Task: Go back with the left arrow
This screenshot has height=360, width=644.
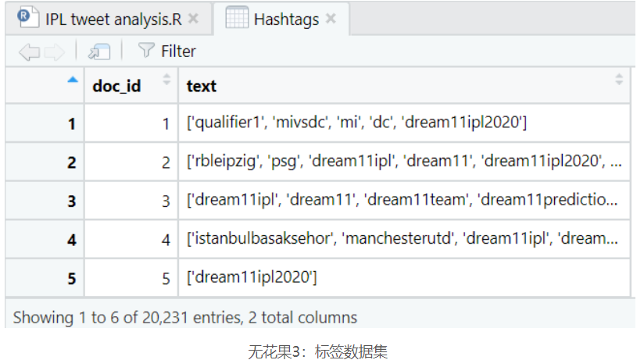Action: click(x=29, y=52)
